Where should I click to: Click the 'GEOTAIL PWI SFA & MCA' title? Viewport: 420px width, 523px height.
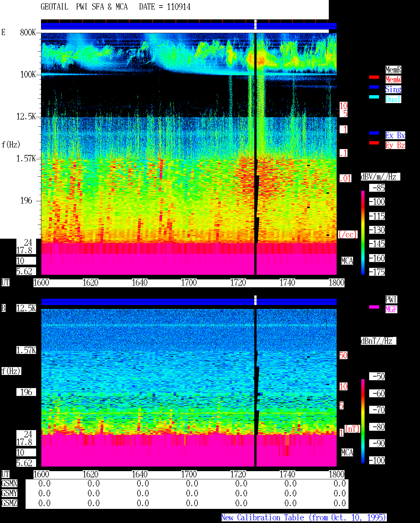[84, 7]
